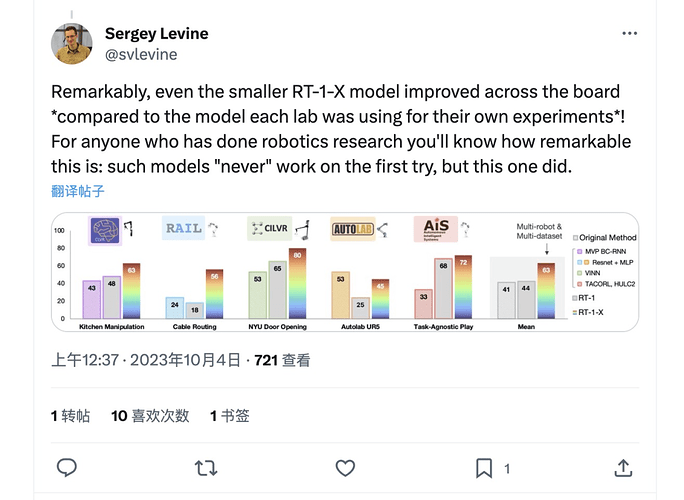Click the 721 查看 view count
Image resolution: width=684 pixels, height=500 pixels.
click(283, 361)
